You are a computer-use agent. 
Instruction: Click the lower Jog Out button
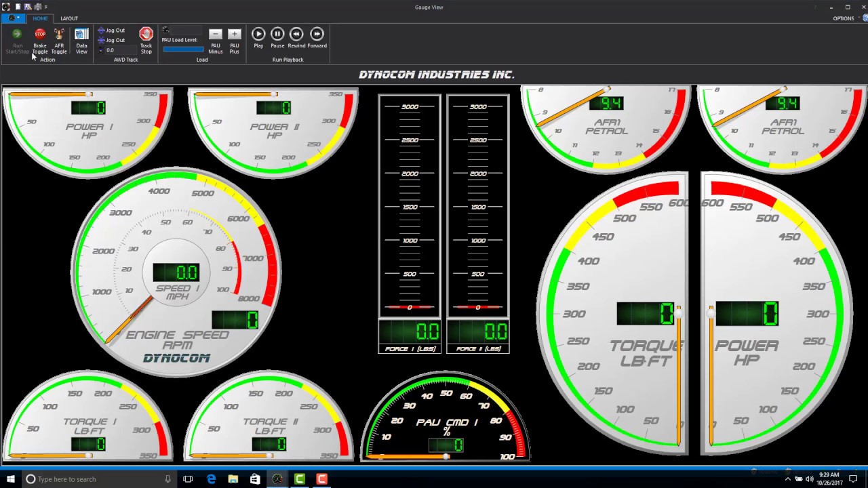point(111,40)
